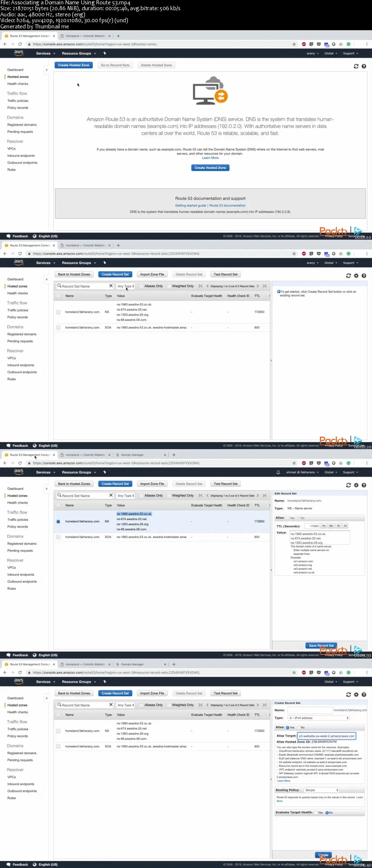Open the Routing Policy Simple dropdown

(322, 790)
